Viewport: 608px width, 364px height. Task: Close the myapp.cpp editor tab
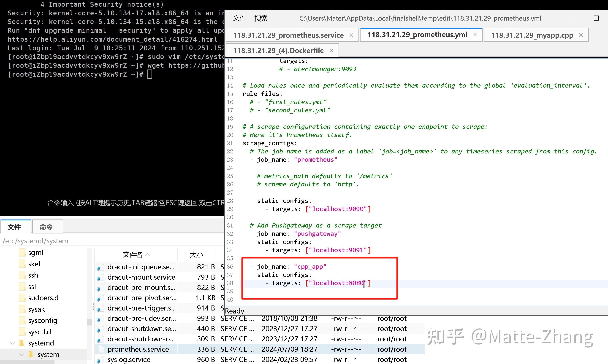pos(581,35)
